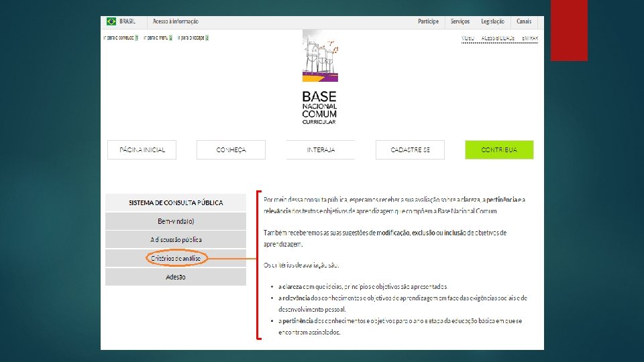This screenshot has width=644, height=362.
Task: Open the BRASIL portal link
Action: click(127, 21)
